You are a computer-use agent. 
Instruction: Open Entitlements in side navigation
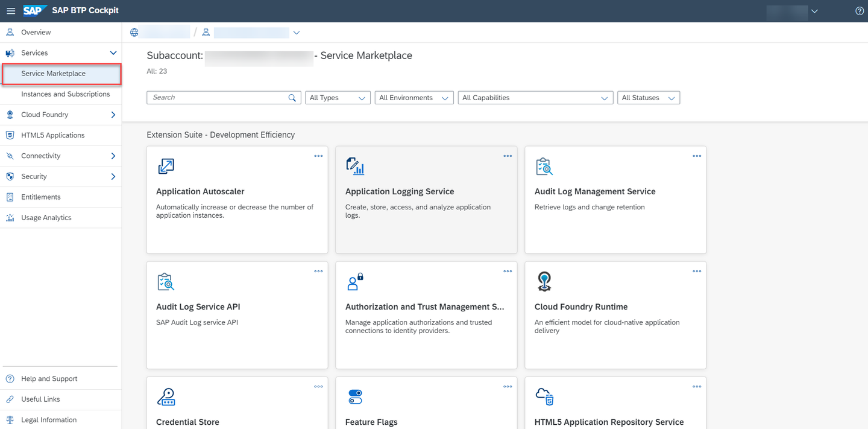point(60,197)
